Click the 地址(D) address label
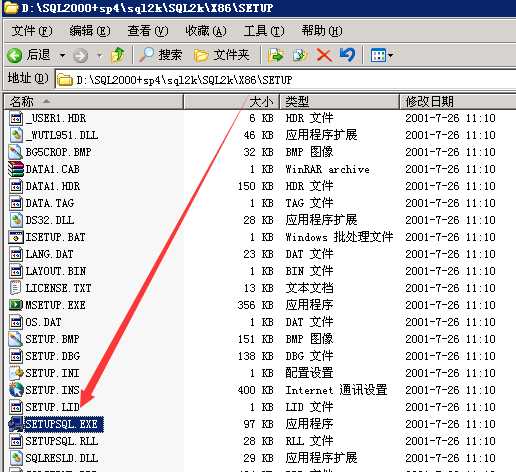Image resolution: width=516 pixels, height=472 pixels. point(28,79)
